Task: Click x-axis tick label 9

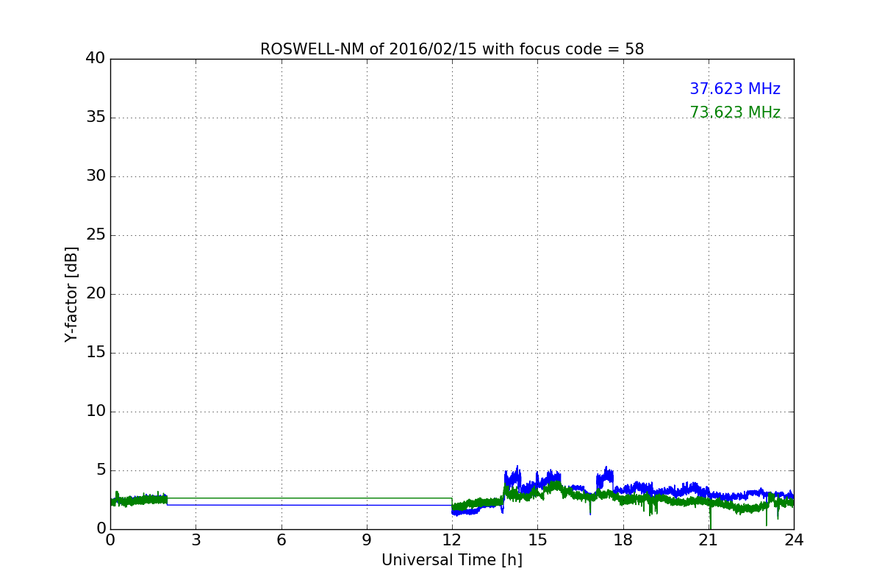Action: click(367, 539)
